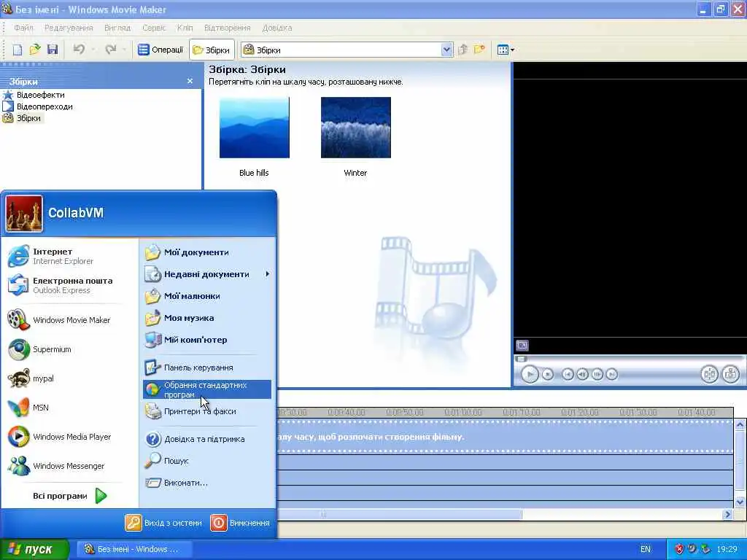Open the Збірки collection combo box
Screen dimensions: 747x560
(347, 50)
